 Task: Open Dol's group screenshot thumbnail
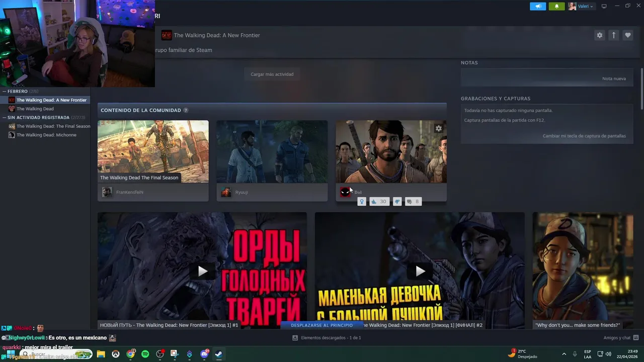tap(391, 151)
